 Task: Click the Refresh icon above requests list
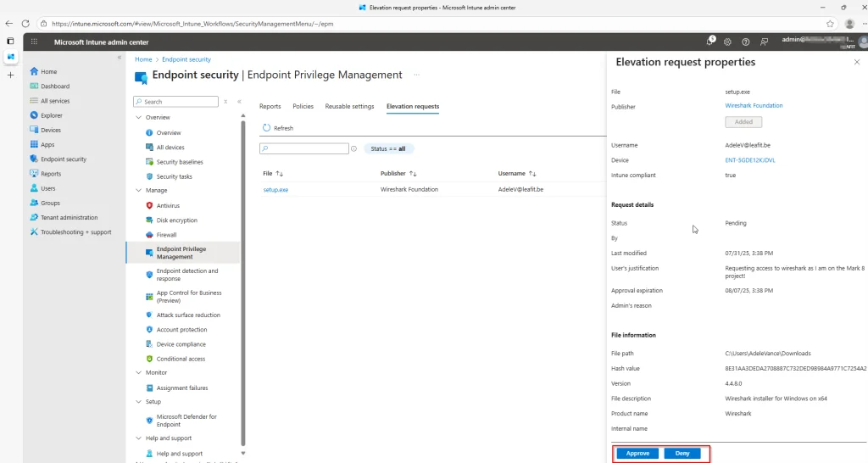[x=267, y=128]
